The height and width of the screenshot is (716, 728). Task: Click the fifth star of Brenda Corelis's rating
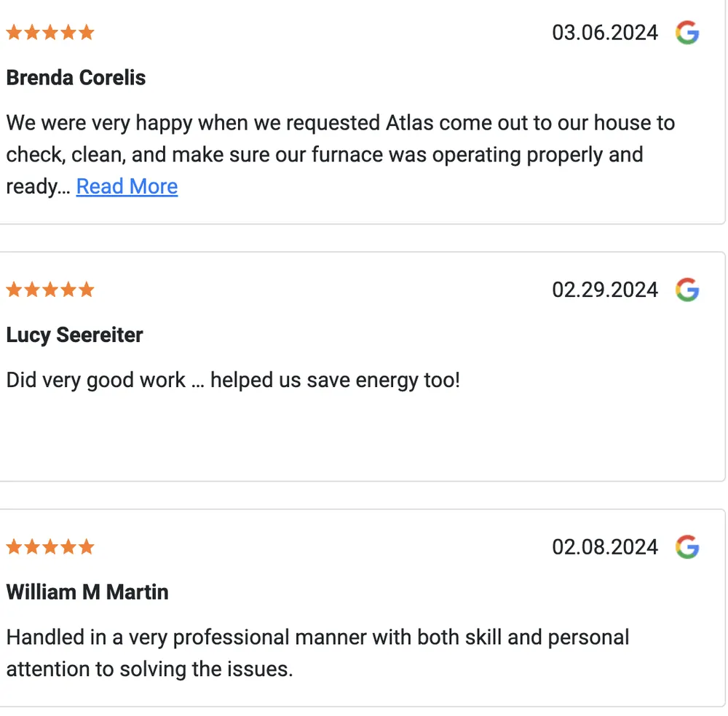click(87, 33)
